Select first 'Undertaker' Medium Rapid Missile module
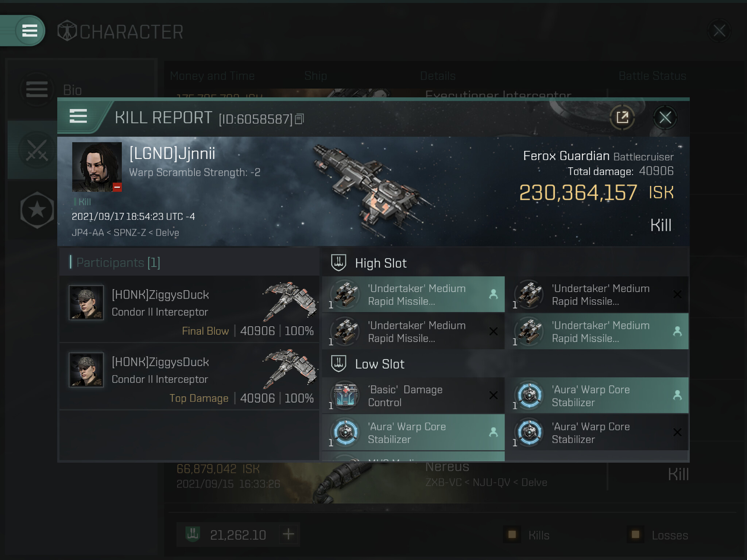Viewport: 747px width, 560px height. (413, 295)
